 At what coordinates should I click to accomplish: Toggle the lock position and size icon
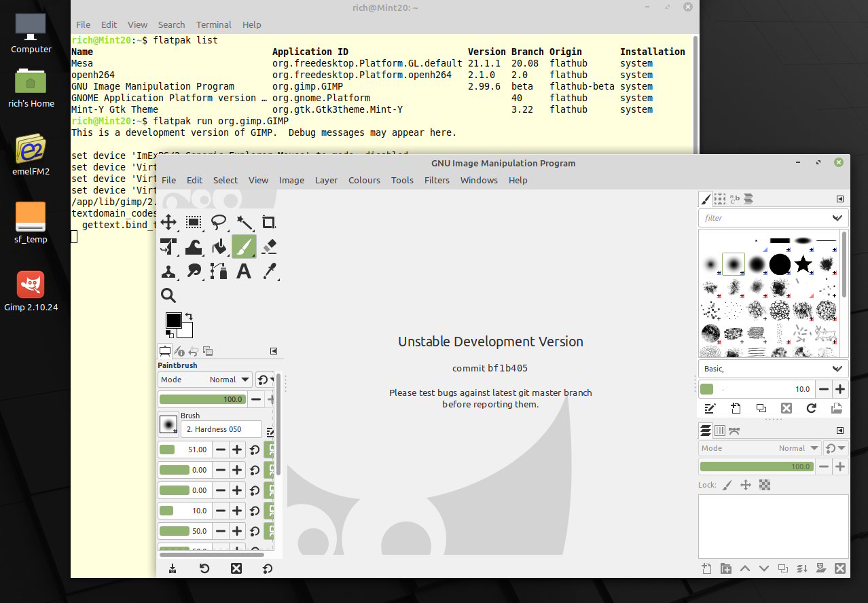pos(745,485)
